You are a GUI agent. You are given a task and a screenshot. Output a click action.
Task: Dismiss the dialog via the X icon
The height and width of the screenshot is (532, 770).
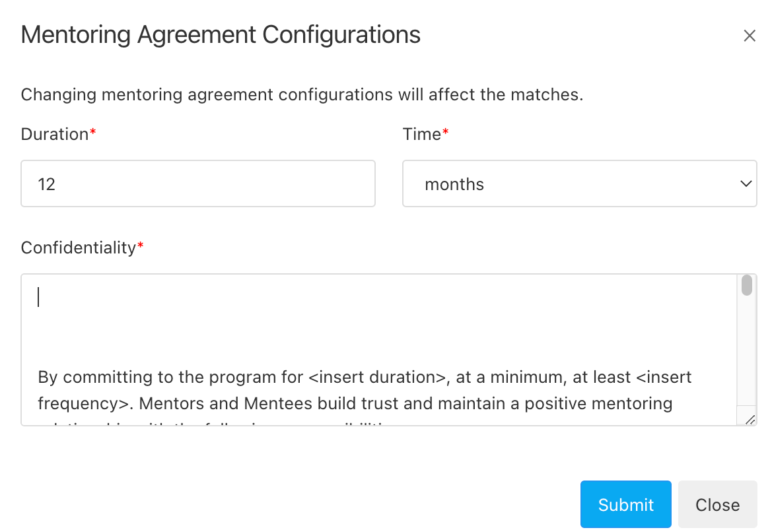[750, 35]
